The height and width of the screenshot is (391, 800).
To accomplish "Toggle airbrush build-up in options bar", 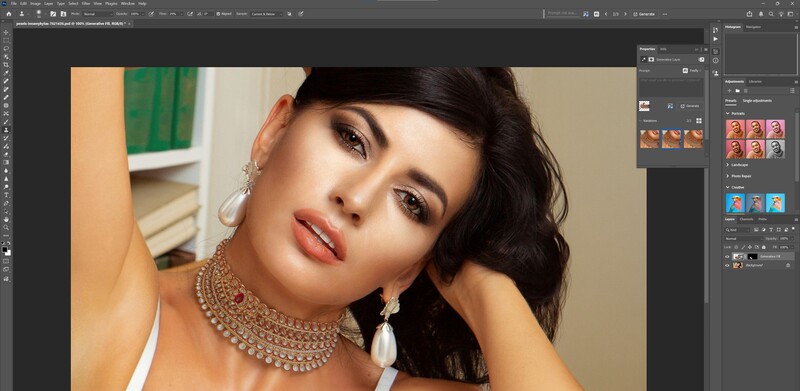I will 190,14.
